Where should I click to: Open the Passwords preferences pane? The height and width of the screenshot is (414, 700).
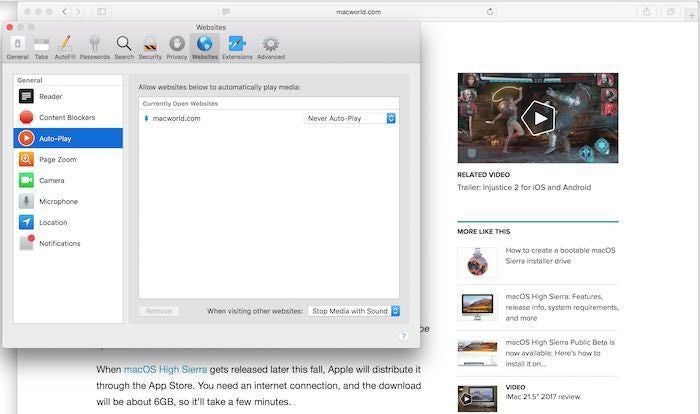(95, 48)
